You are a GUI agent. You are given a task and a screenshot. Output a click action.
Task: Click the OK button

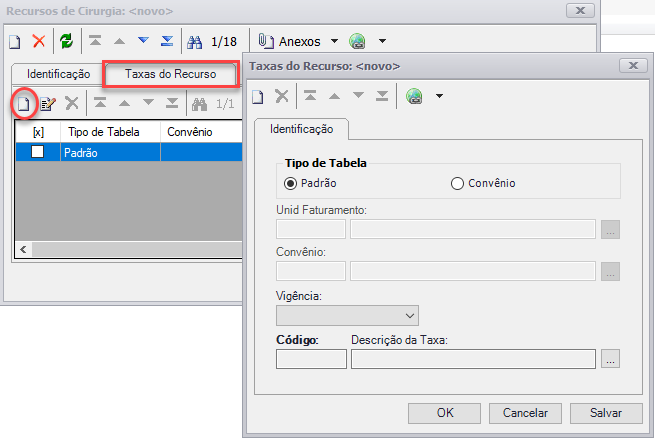(x=444, y=413)
